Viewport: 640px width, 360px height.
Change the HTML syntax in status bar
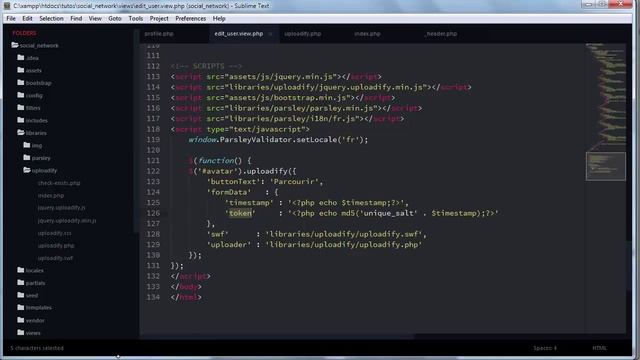599,348
